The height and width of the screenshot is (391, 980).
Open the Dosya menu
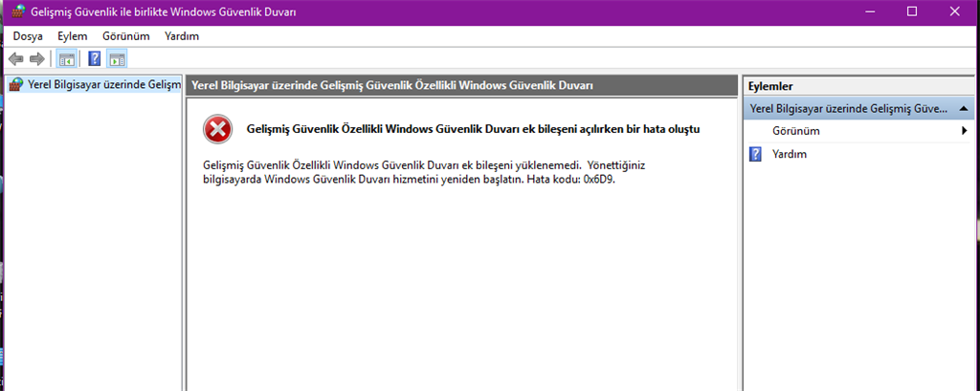28,36
